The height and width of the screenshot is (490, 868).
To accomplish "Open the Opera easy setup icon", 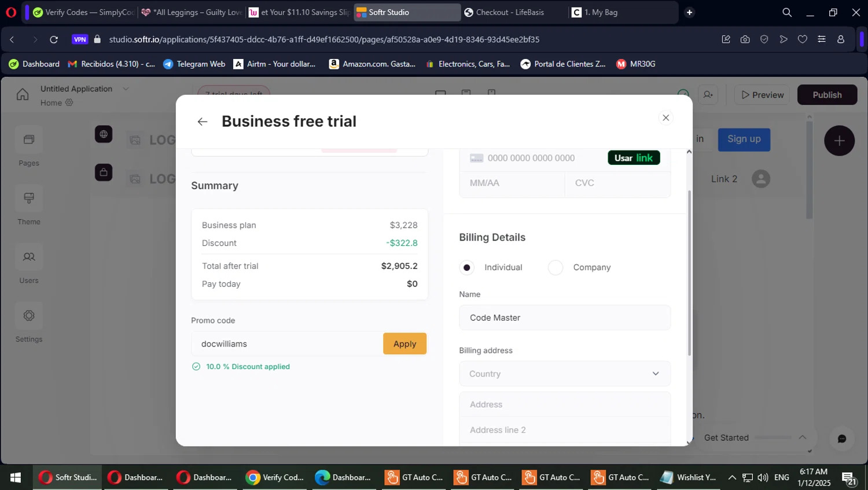I will tap(822, 39).
